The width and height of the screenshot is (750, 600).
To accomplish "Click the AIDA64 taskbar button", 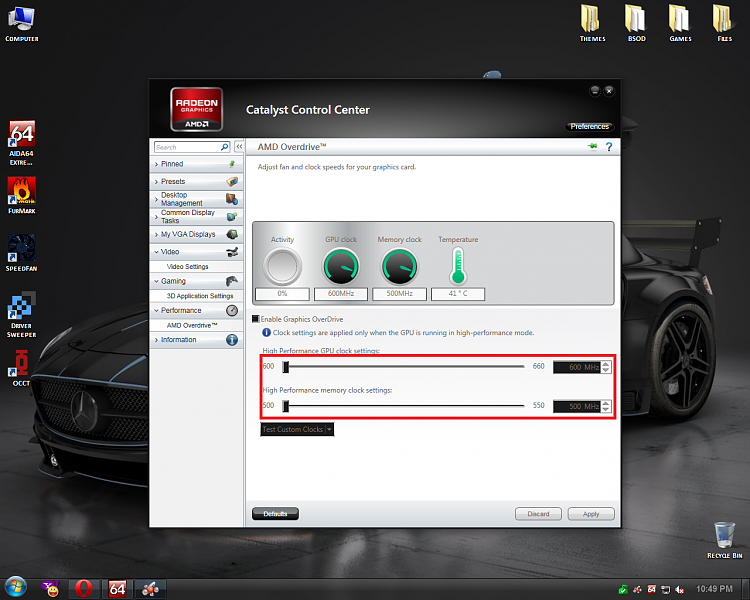I will point(117,589).
